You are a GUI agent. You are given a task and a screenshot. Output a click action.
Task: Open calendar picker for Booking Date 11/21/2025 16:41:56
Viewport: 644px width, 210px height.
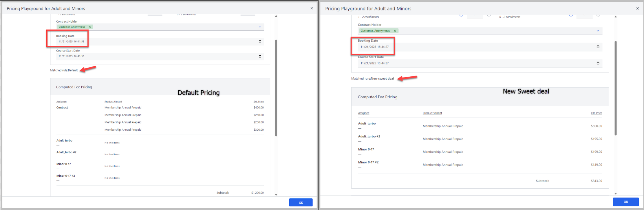tap(260, 42)
